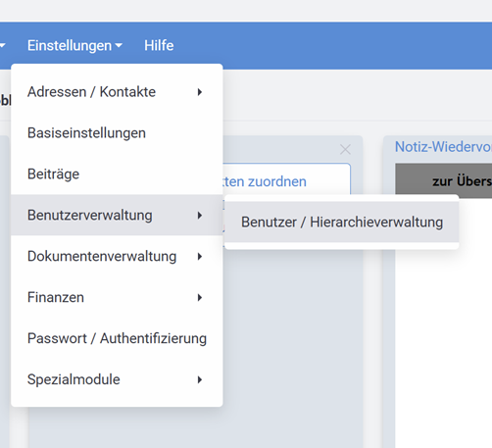
Task: Open Benutzer / Hierarchieverwaltung submenu item
Action: pos(342,223)
